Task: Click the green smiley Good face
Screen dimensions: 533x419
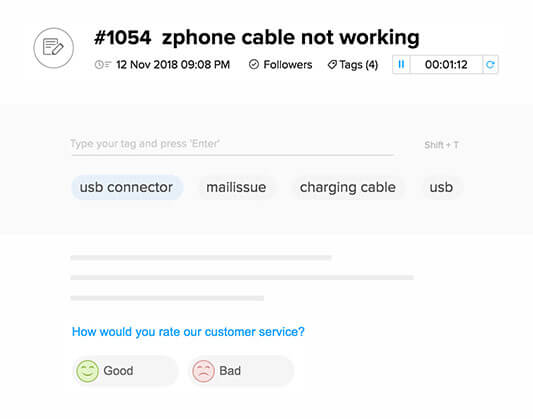Action: [x=87, y=371]
